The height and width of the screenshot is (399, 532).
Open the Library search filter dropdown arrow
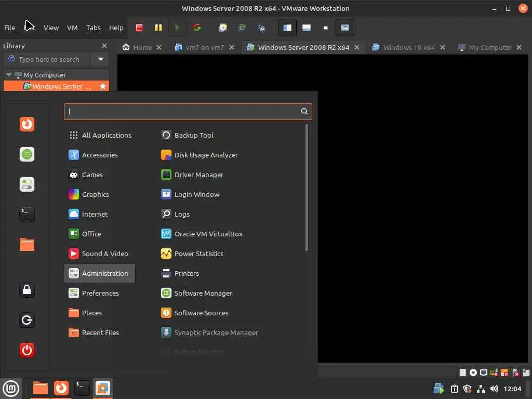[100, 59]
